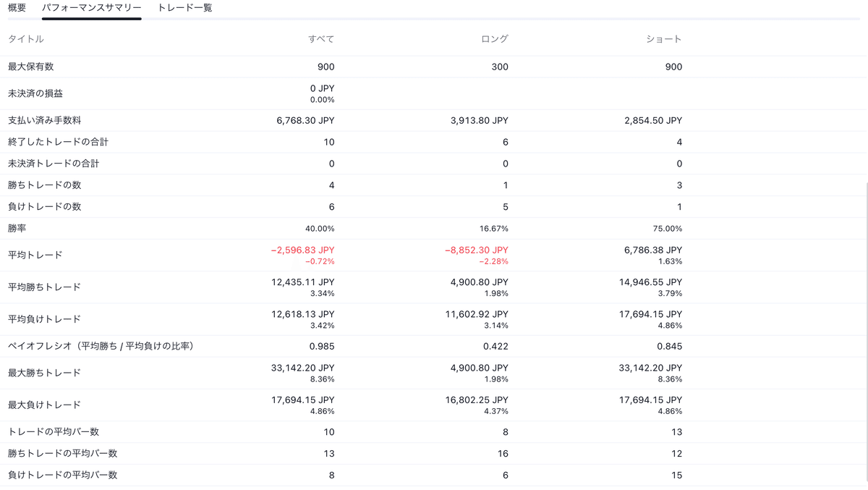Select the ショート column header
Viewport: 868px width, 490px height.
click(664, 39)
